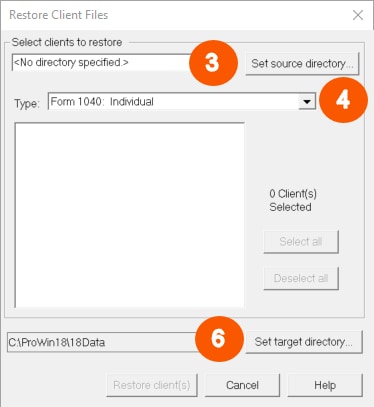
Task: Click the No directory specified field
Action: (102, 62)
